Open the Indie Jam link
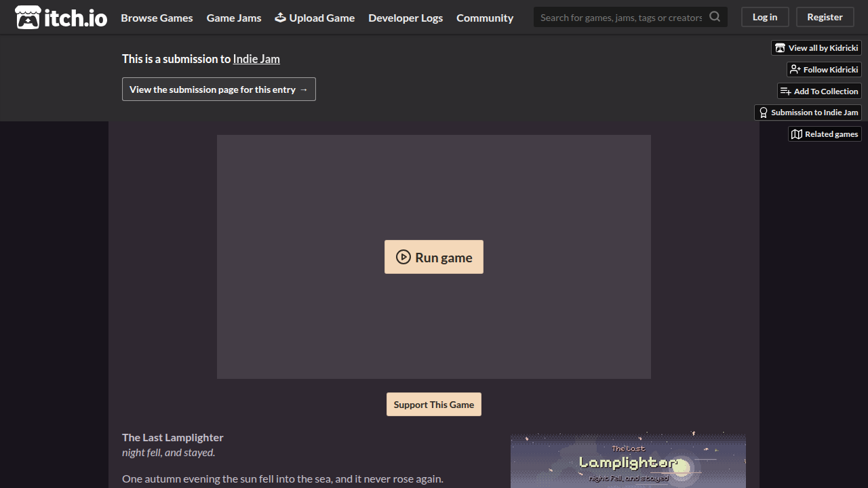This screenshot has width=868, height=488. tap(256, 59)
